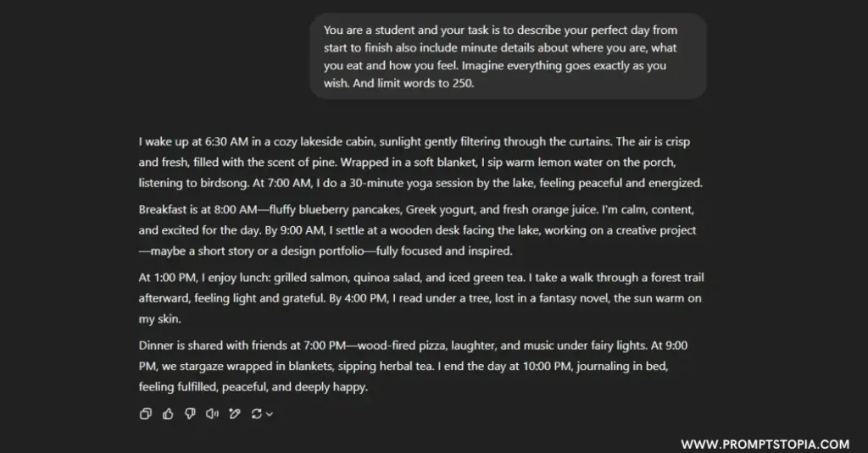Visit the WWW.PROMPTSTOPIA.COM watermark link
The image size is (868, 453).
coord(765,445)
